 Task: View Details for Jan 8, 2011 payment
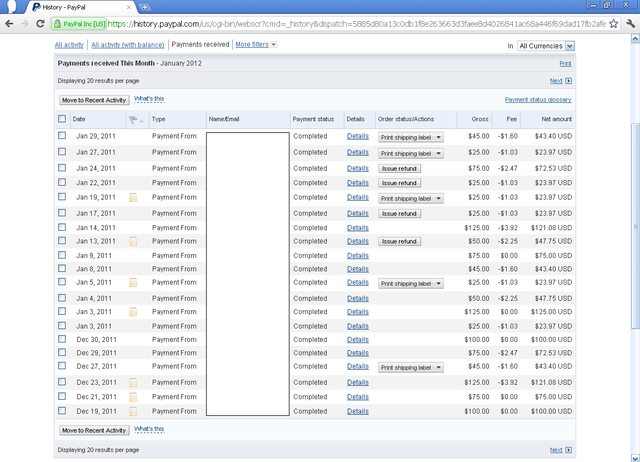[x=358, y=269]
